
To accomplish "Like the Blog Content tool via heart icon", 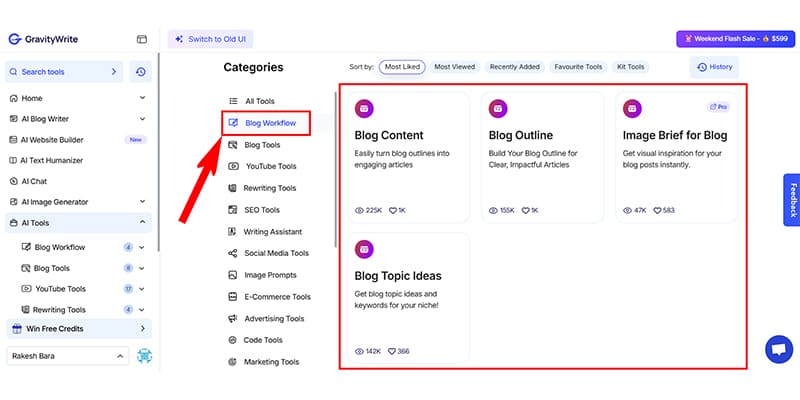I will (x=393, y=210).
